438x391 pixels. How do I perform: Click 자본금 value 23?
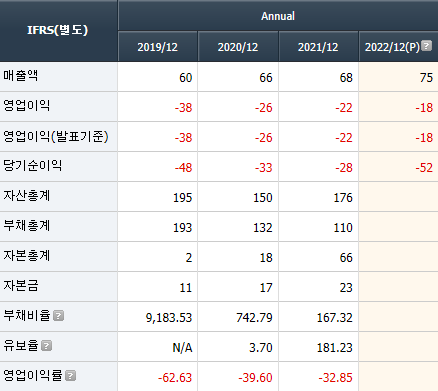tap(346, 288)
